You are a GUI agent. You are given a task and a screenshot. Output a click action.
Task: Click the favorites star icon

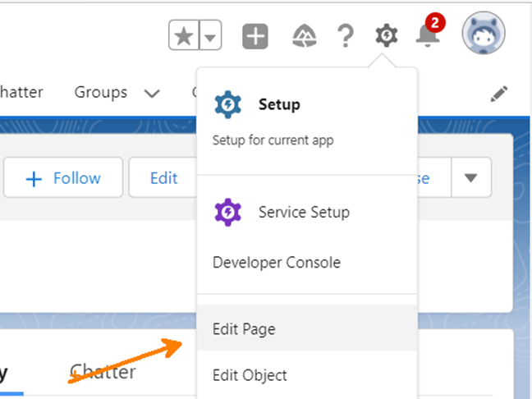185,36
